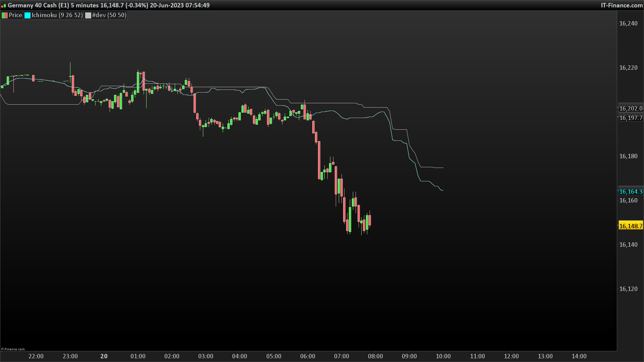
Task: Click the chart title Germany 40 Cash (E1)
Action: click(38, 5)
